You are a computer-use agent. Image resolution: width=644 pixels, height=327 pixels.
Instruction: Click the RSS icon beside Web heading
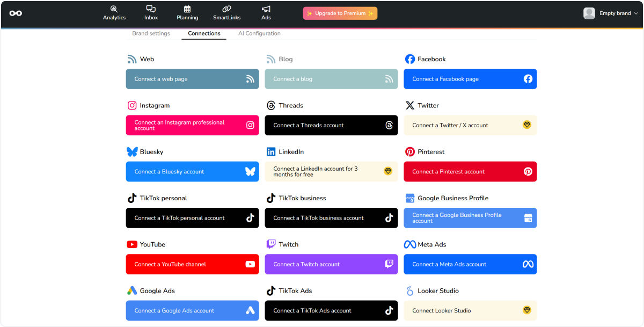point(132,59)
